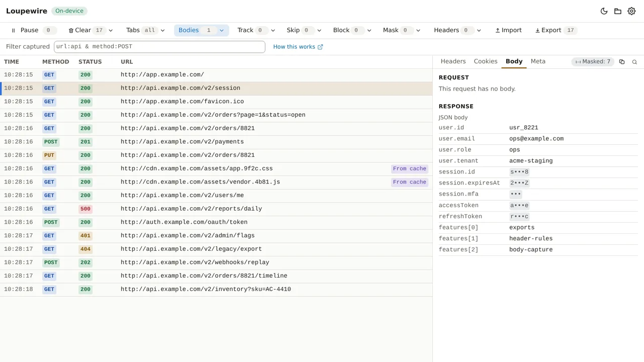
Task: Open settings via the gear icon
Action: pyautogui.click(x=631, y=11)
